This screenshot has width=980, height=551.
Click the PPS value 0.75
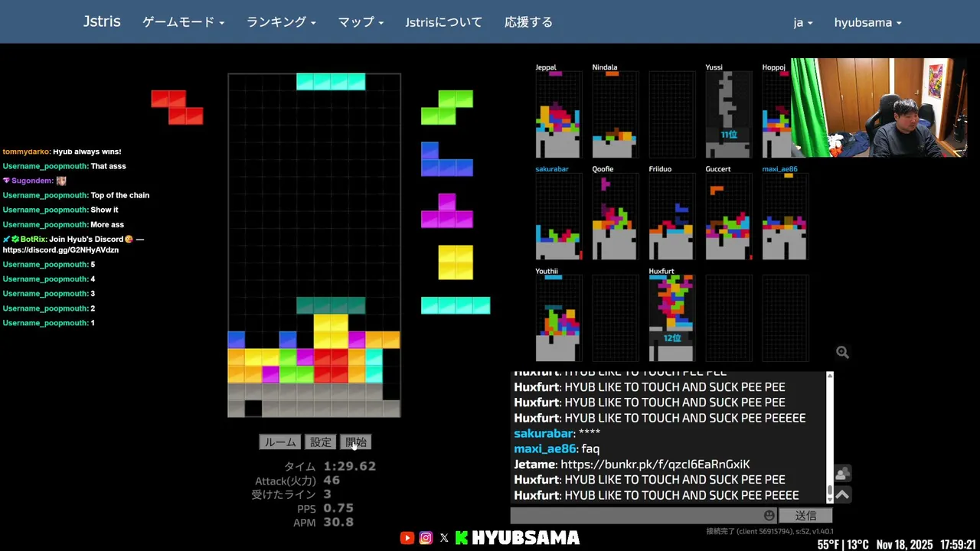(338, 508)
